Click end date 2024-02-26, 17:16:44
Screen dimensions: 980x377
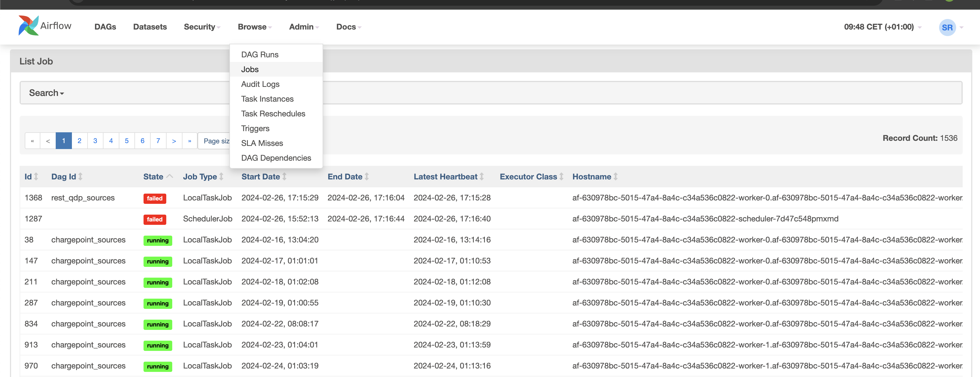(x=366, y=219)
